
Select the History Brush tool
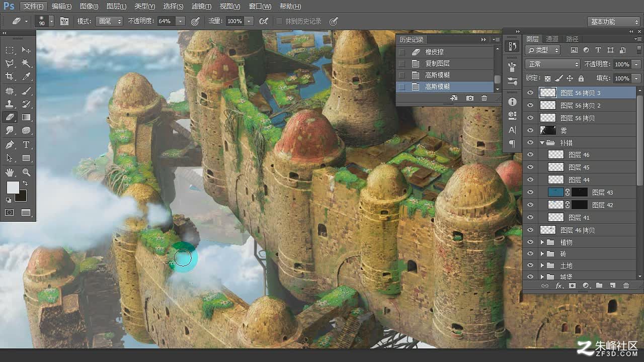(26, 105)
